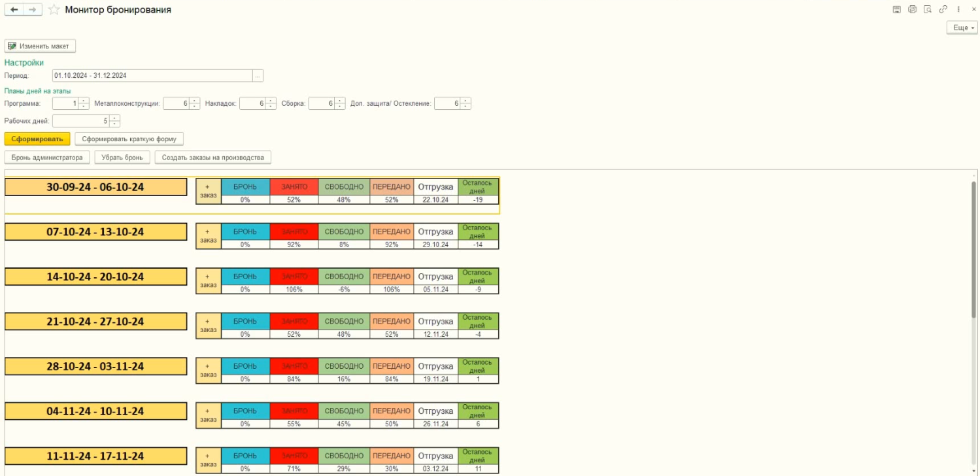Image resolution: width=980 pixels, height=476 pixels.
Task: Click the save (diskette) icon
Action: (896, 10)
